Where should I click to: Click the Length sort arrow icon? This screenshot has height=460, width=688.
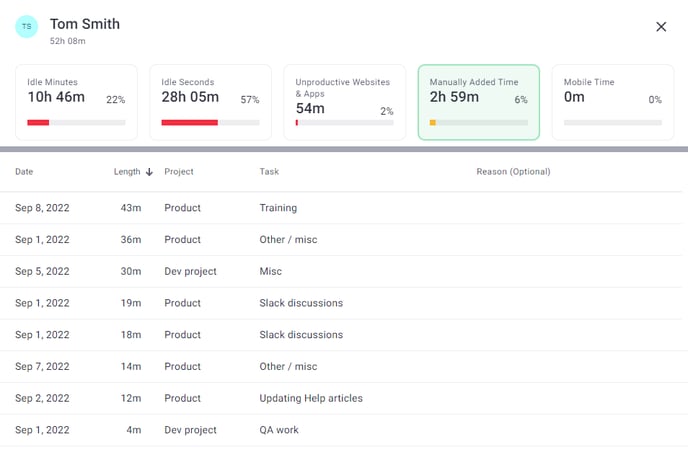pyautogui.click(x=149, y=172)
